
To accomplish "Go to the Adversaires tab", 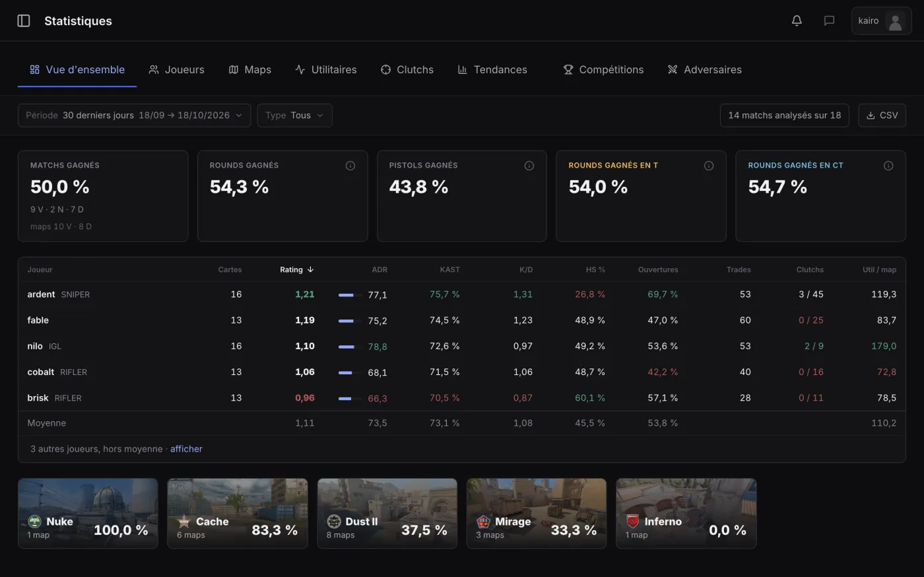I will (704, 69).
